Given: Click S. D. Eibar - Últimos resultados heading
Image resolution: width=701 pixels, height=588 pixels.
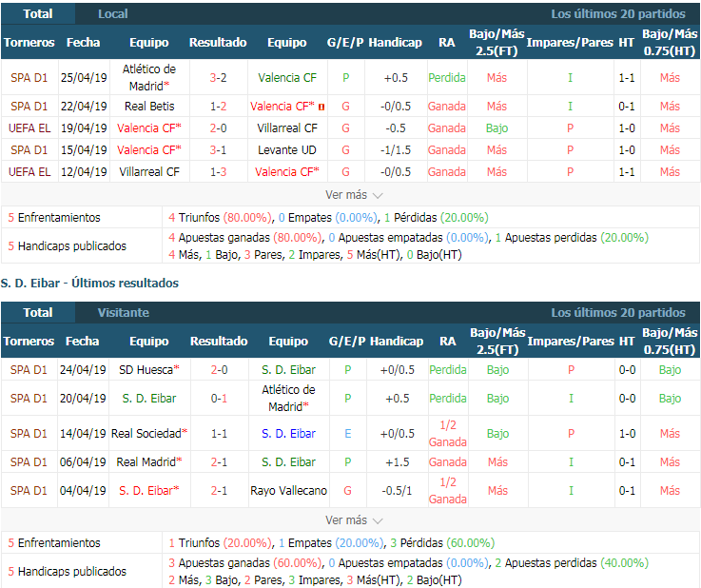Looking at the screenshot, I should point(89,283).
